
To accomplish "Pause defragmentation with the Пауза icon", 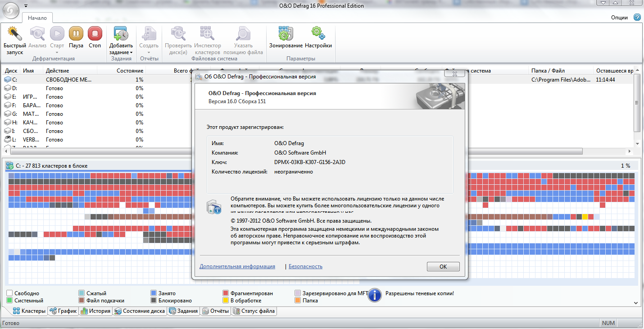I will (76, 33).
